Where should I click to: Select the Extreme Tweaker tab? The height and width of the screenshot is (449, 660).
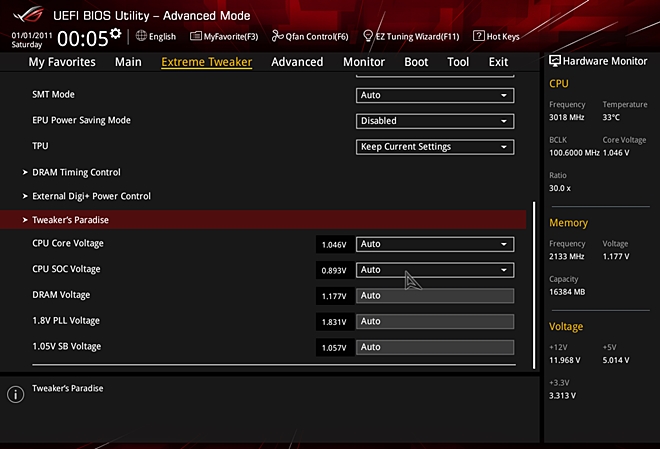click(207, 62)
